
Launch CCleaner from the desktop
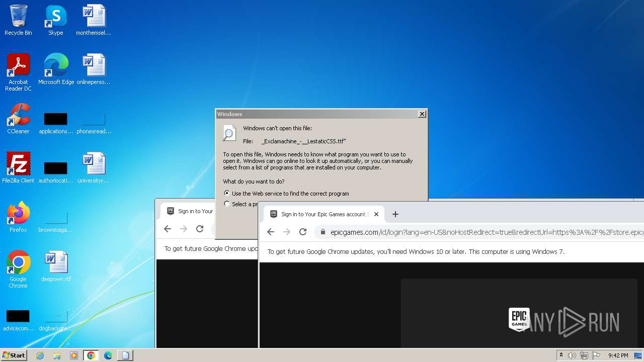point(18,119)
